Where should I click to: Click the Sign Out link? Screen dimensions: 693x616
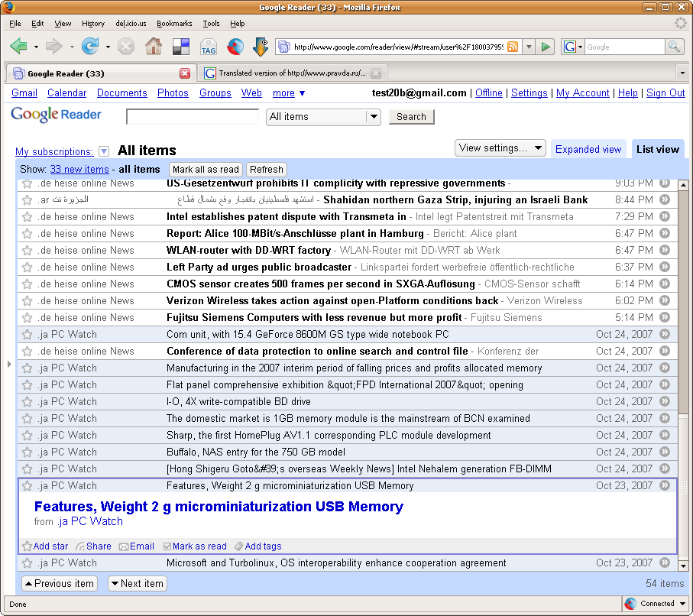(x=665, y=93)
